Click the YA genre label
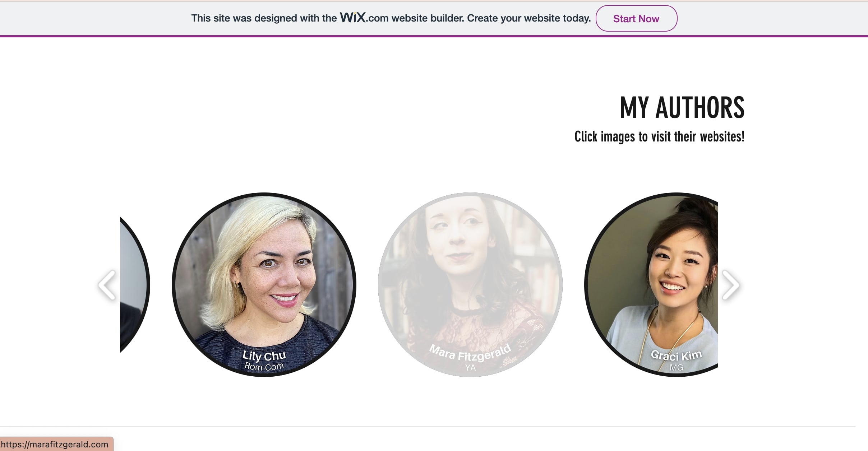Image resolution: width=868 pixels, height=451 pixels. pyautogui.click(x=470, y=368)
